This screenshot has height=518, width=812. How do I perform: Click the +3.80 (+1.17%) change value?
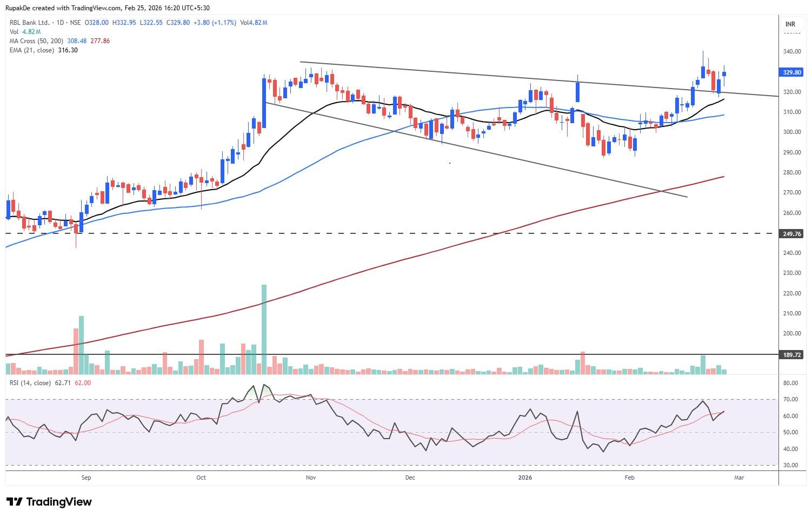click(x=215, y=23)
